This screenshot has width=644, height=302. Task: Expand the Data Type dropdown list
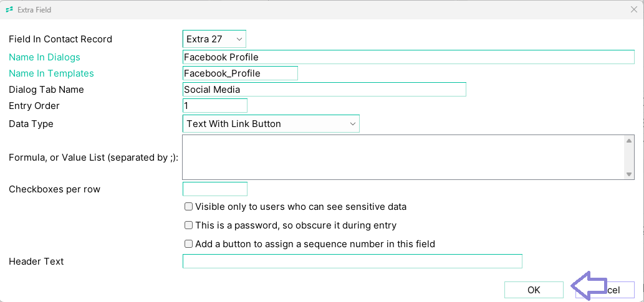coord(271,123)
